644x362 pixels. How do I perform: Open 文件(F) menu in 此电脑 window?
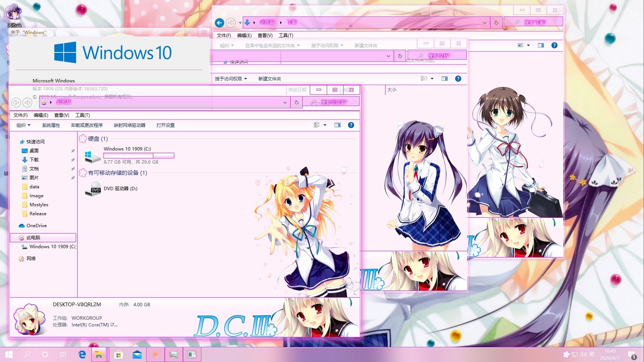(x=20, y=115)
